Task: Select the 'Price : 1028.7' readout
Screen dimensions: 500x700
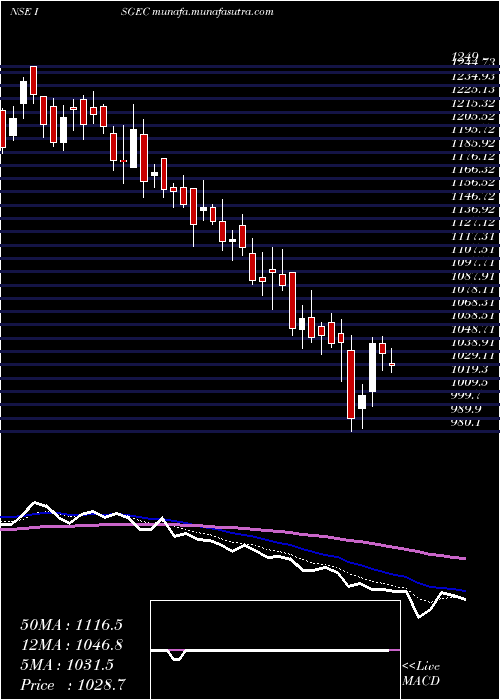Action: click(74, 685)
